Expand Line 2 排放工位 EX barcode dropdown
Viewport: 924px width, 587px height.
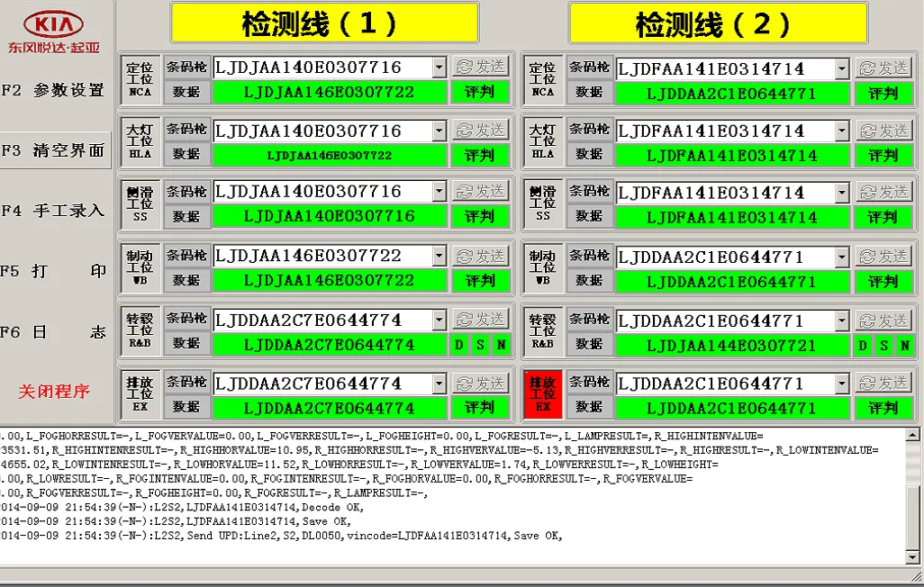tap(842, 384)
